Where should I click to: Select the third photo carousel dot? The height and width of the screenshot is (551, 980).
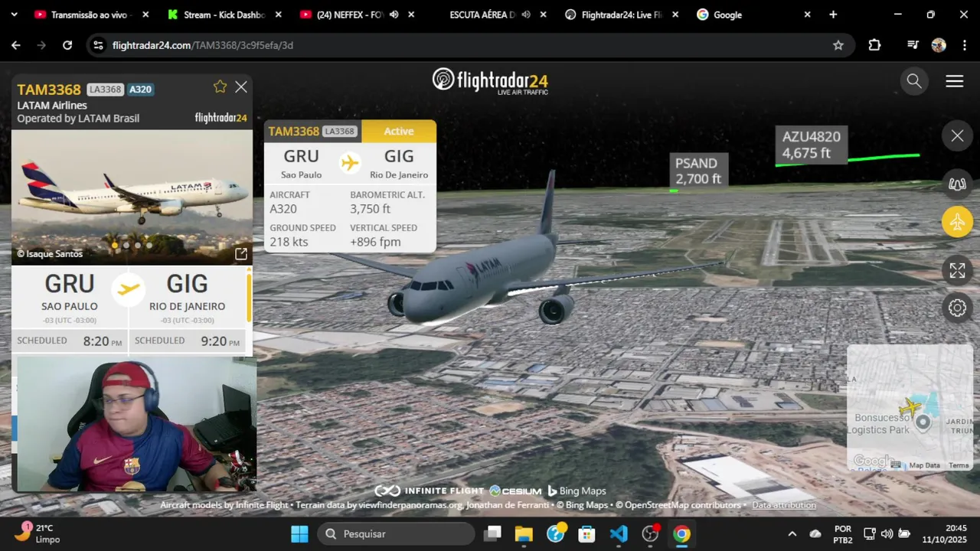(x=138, y=246)
